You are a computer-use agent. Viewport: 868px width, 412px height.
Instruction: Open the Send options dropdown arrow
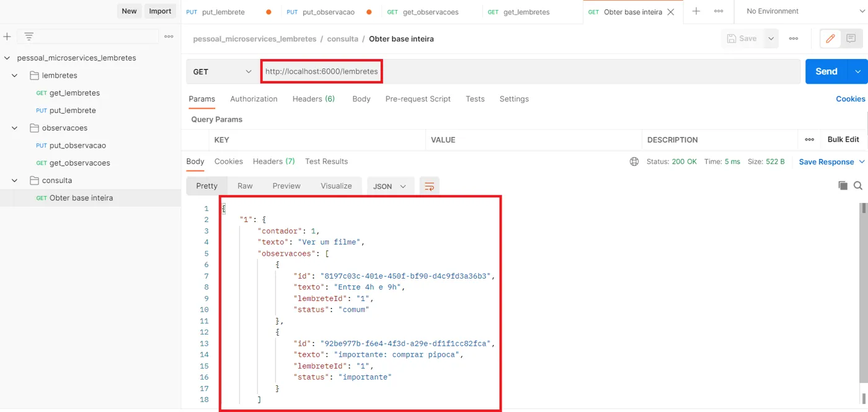tap(858, 71)
